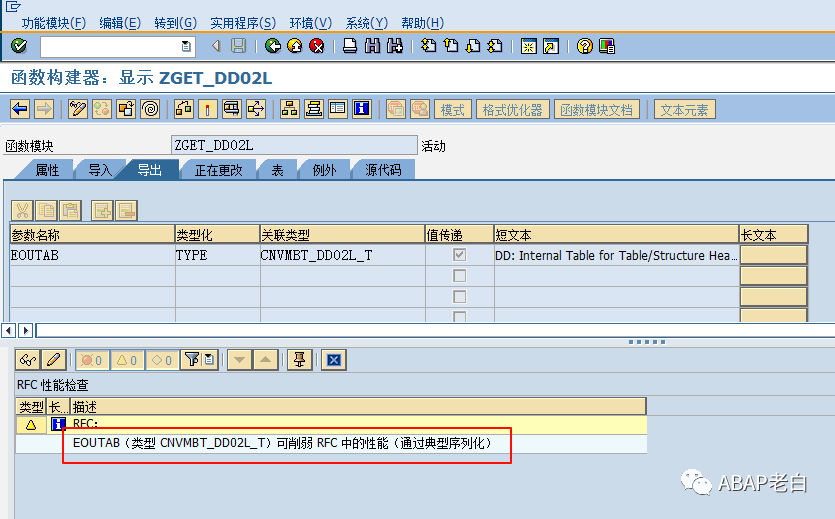
Task: Switch to the 导入 tab
Action: point(100,170)
